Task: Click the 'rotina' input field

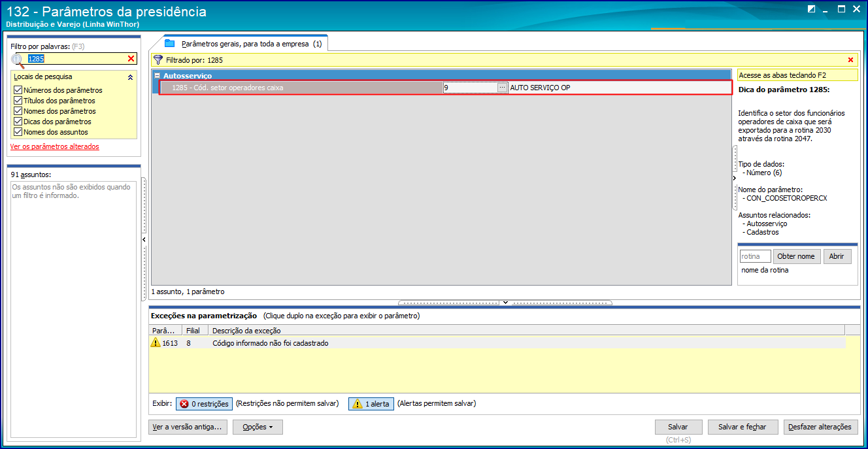Action: pyautogui.click(x=755, y=256)
